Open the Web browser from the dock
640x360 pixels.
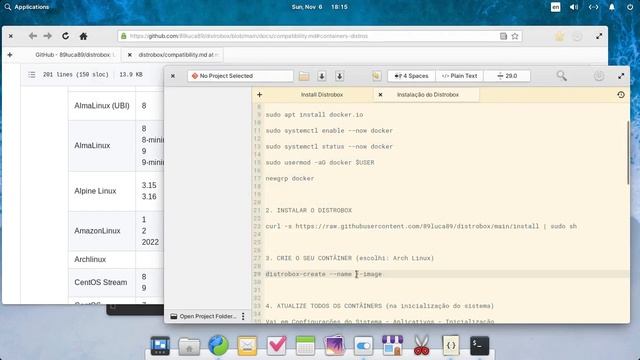218,345
